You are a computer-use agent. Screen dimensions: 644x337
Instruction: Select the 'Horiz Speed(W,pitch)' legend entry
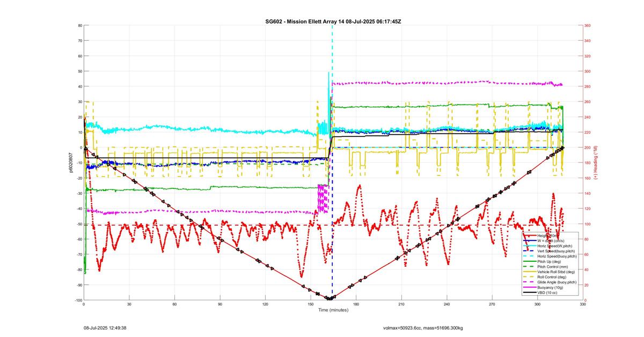tap(547, 246)
